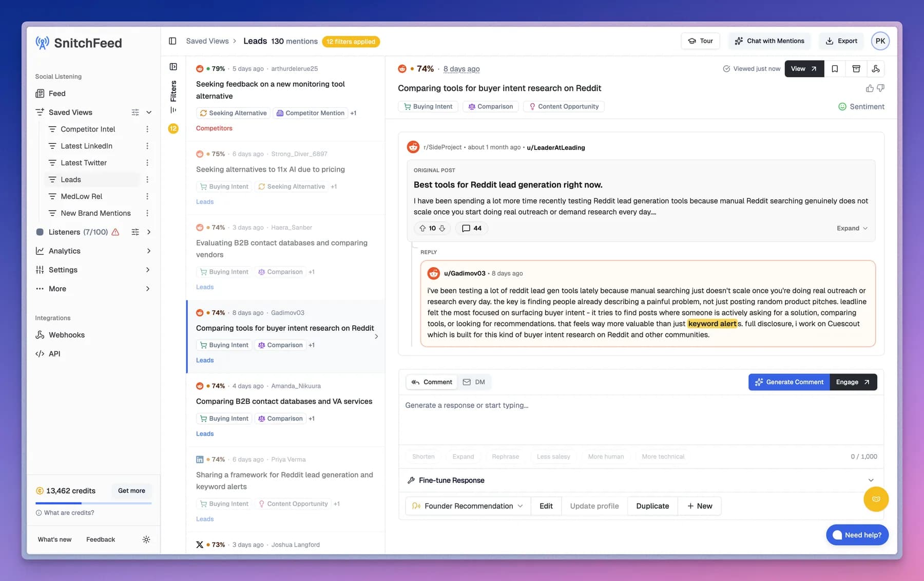Open options menu for Leads saved view
Screen dimensions: 924x581
tap(147, 180)
